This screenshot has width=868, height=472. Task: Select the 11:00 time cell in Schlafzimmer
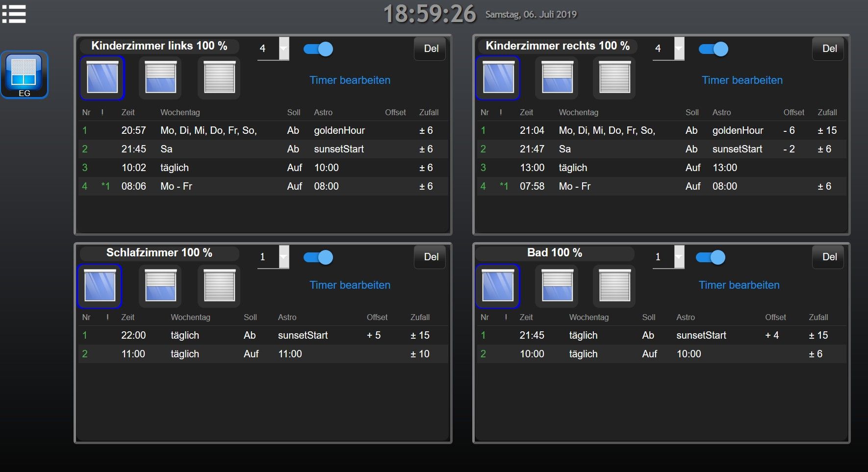(133, 354)
